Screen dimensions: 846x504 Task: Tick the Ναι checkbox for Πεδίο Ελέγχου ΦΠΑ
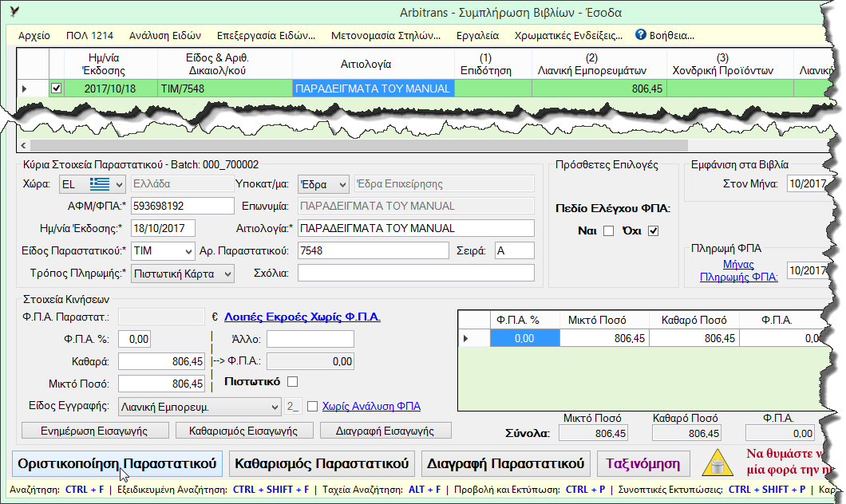(609, 230)
